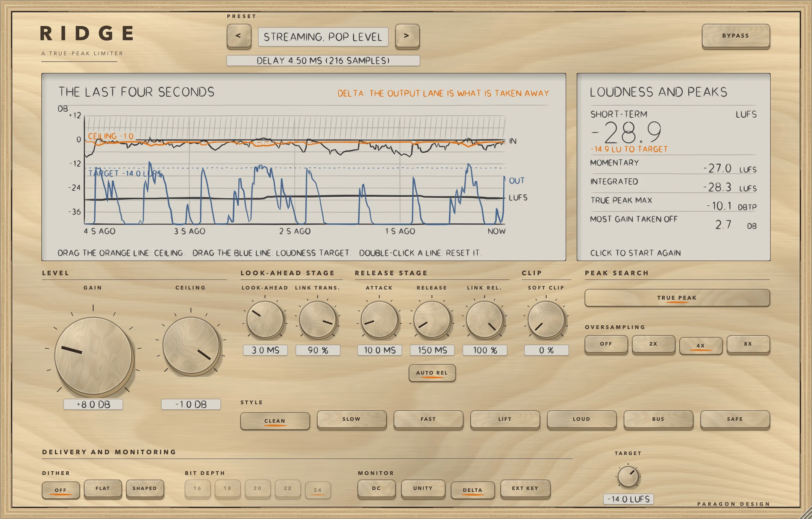Select the Bus style

tap(658, 420)
